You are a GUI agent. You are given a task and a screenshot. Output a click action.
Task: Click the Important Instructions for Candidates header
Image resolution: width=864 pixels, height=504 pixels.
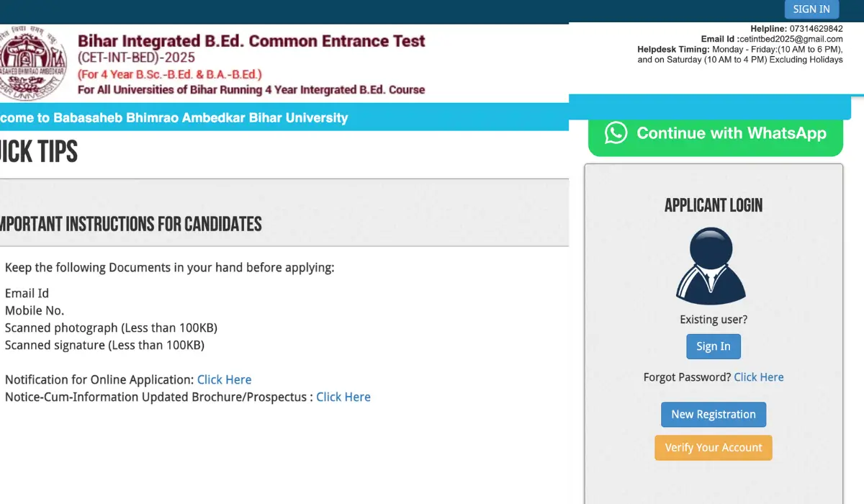click(130, 224)
